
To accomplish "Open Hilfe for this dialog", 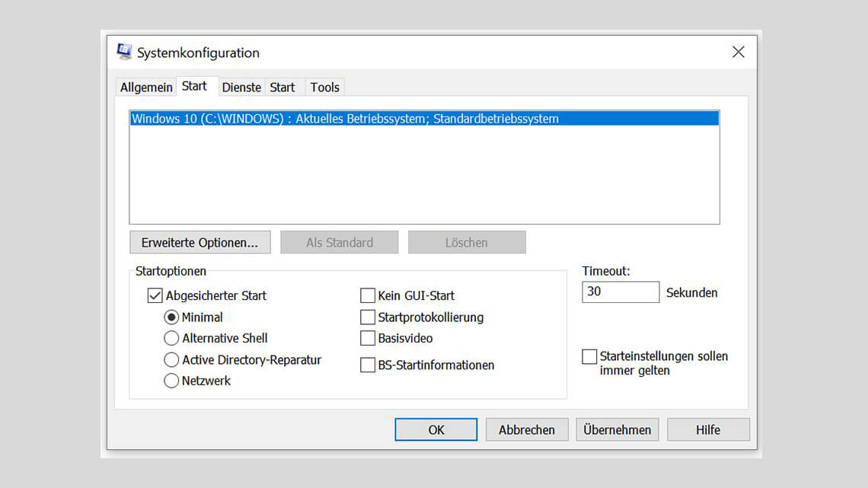I will point(708,430).
